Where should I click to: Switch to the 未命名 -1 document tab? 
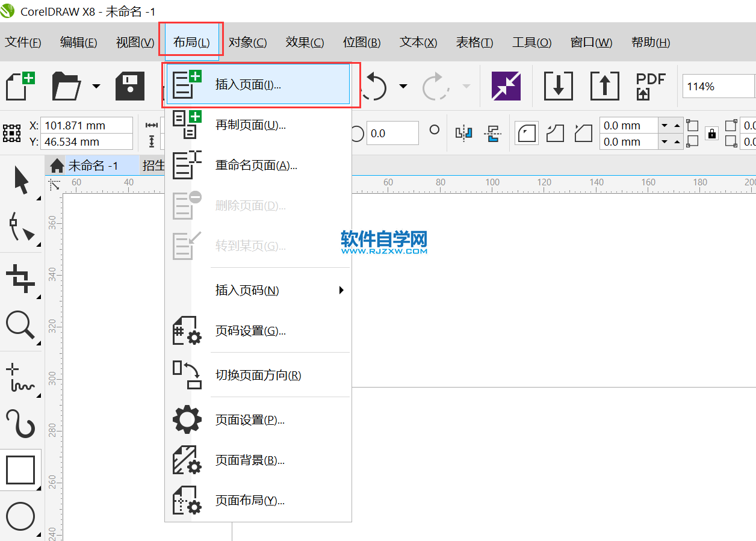point(94,165)
